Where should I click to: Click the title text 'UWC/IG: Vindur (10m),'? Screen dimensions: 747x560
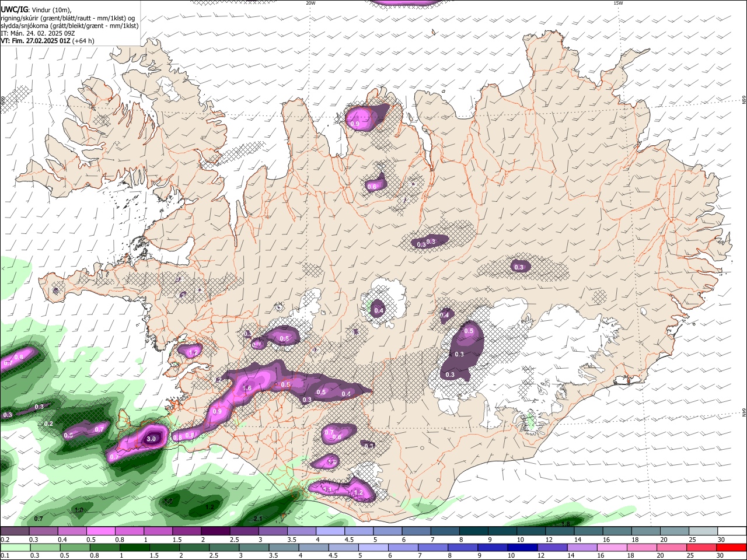pyautogui.click(x=36, y=10)
